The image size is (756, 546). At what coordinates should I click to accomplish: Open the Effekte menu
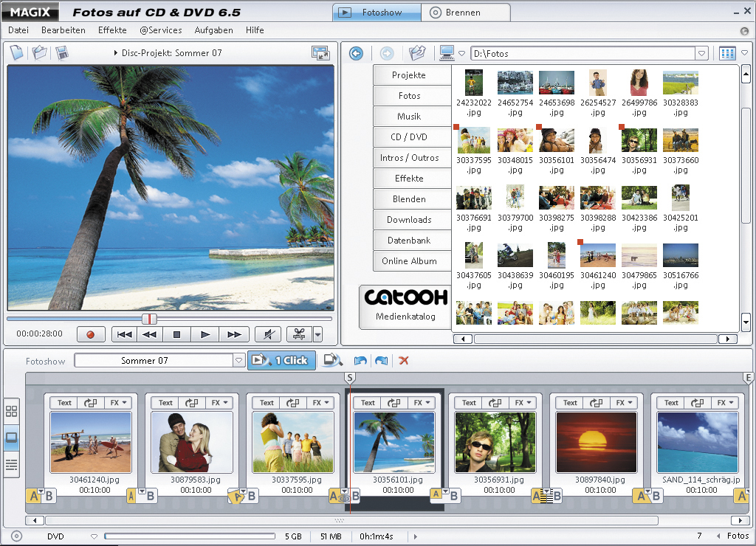coord(112,30)
